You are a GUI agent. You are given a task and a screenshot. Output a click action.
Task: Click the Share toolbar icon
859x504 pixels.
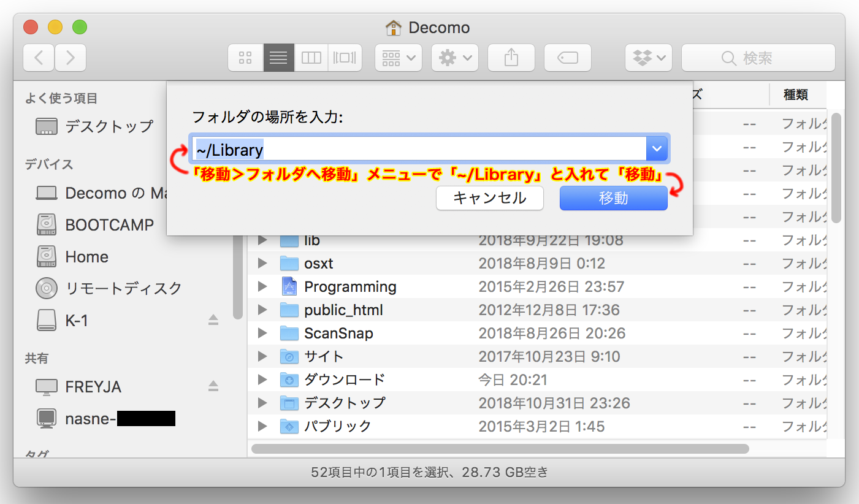511,58
